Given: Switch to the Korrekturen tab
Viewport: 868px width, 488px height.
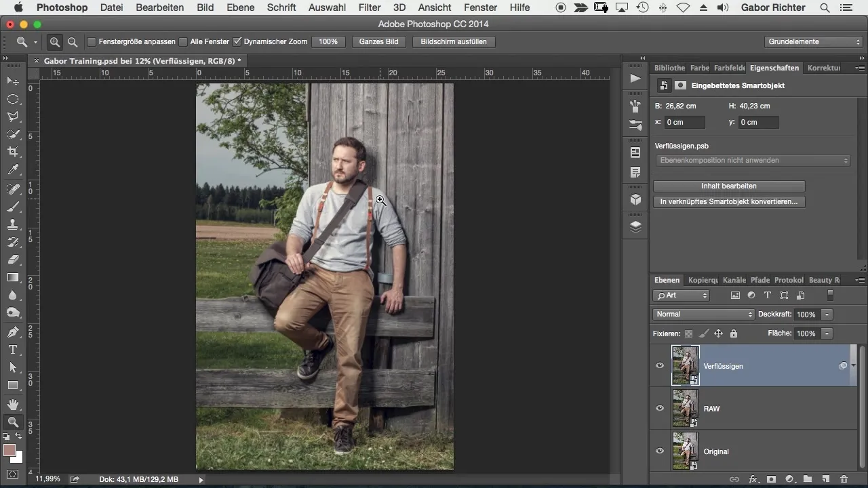Looking at the screenshot, I should coord(824,68).
